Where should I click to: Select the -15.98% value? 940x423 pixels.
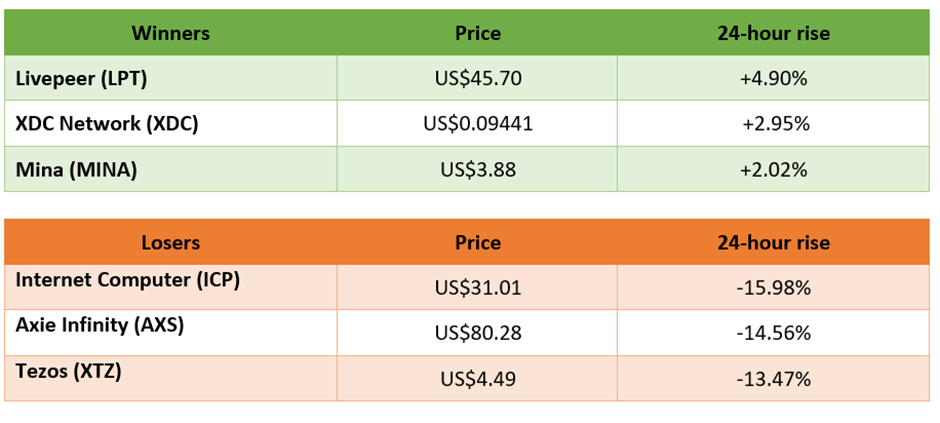click(x=773, y=287)
